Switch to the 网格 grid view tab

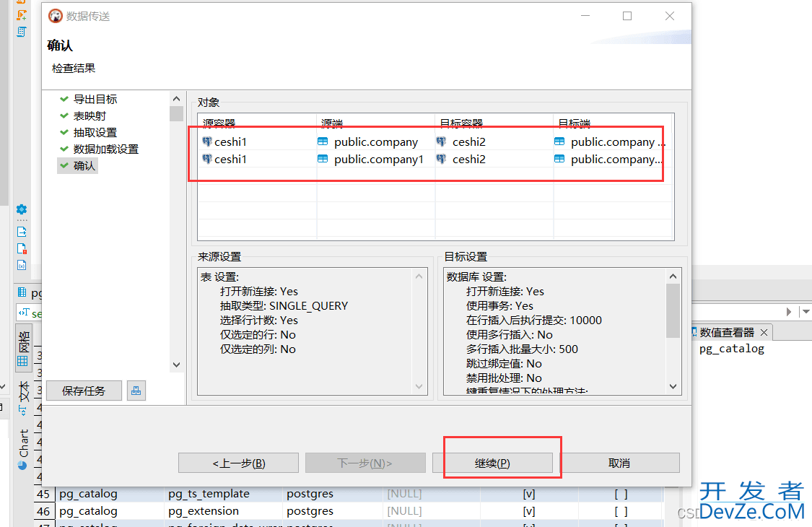23,348
